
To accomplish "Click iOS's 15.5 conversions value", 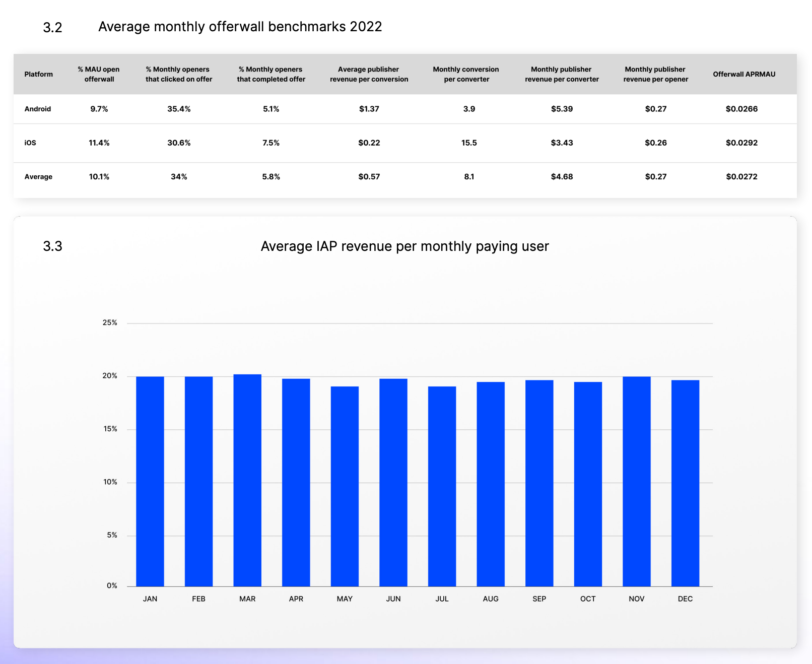I will click(469, 143).
